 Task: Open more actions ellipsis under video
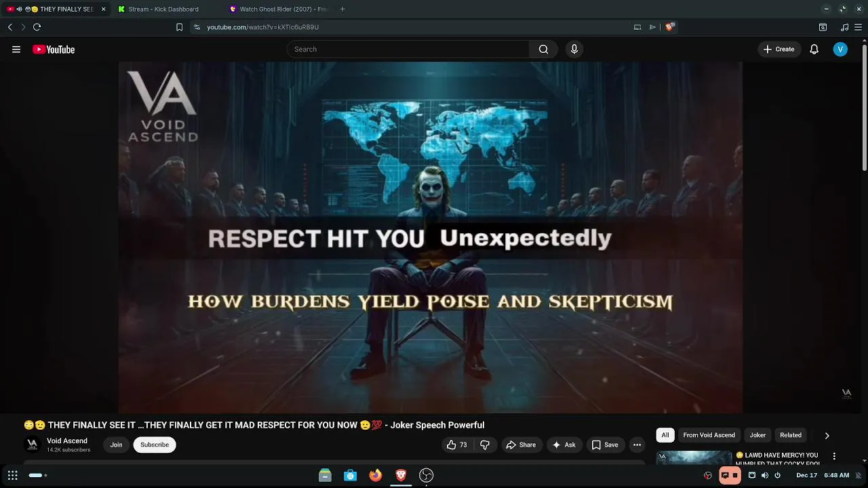pyautogui.click(x=637, y=445)
